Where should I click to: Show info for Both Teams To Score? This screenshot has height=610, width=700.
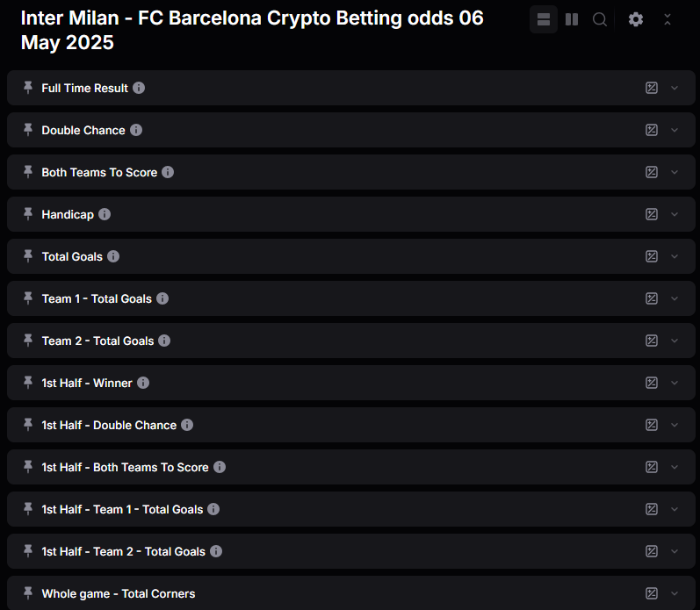tap(168, 172)
